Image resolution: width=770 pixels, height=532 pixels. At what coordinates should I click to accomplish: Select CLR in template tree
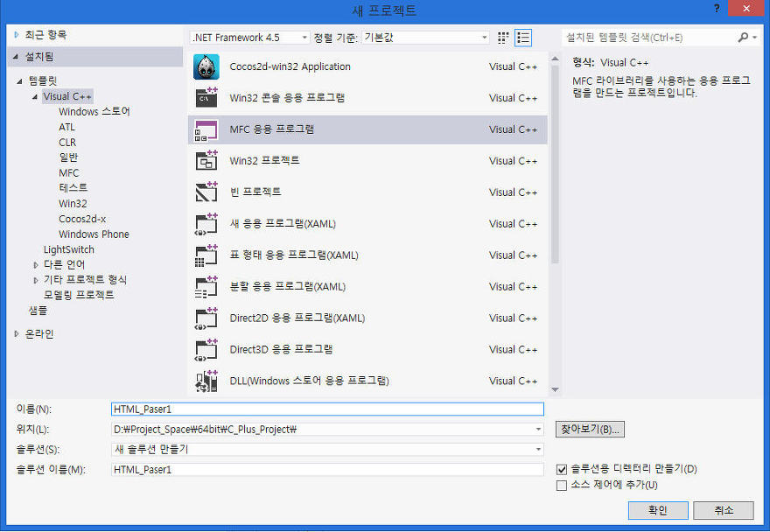[67, 143]
